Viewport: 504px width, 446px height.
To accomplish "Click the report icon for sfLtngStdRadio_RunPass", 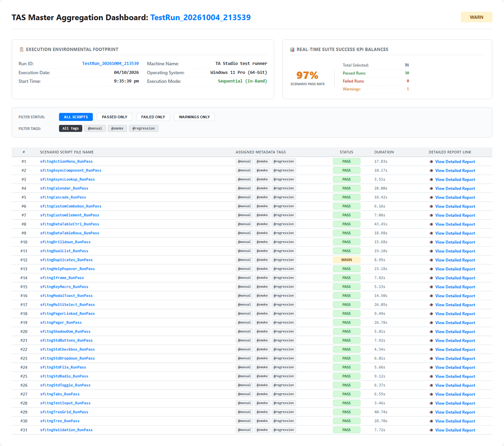I will pyautogui.click(x=431, y=376).
